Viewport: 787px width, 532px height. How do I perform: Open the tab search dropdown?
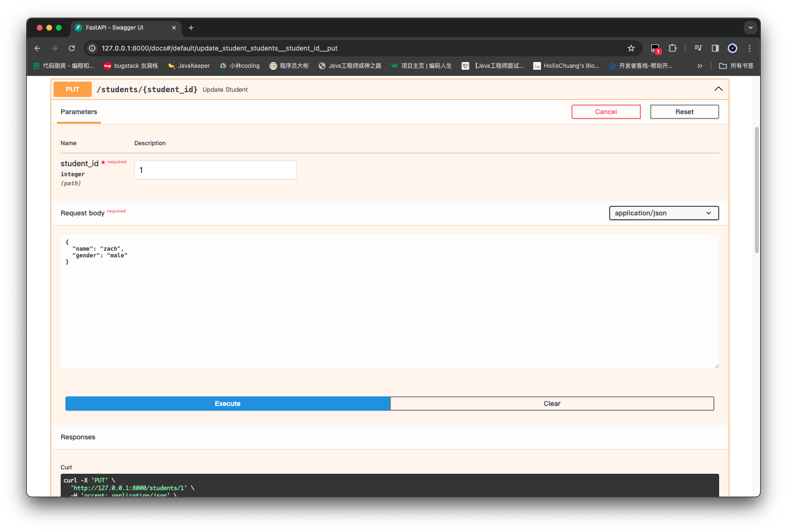(750, 28)
